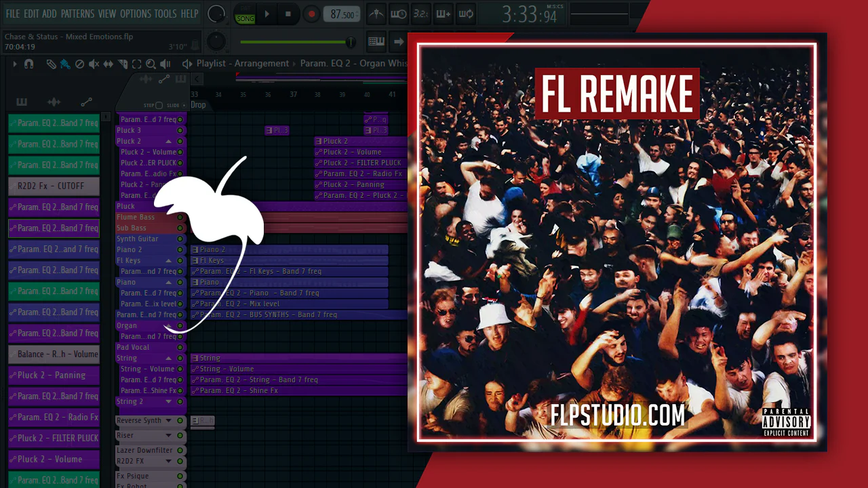Collapse the Fl Keys track group

(168, 260)
